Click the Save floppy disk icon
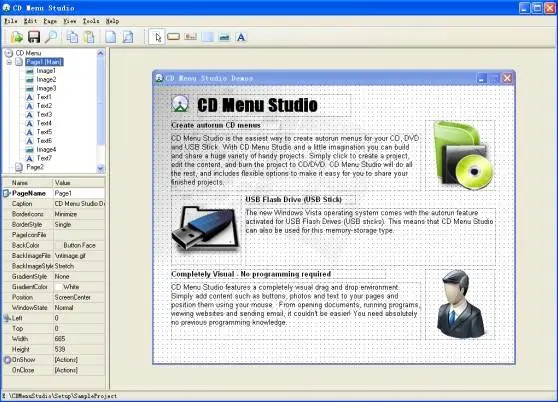558x402 pixels. pyautogui.click(x=34, y=37)
